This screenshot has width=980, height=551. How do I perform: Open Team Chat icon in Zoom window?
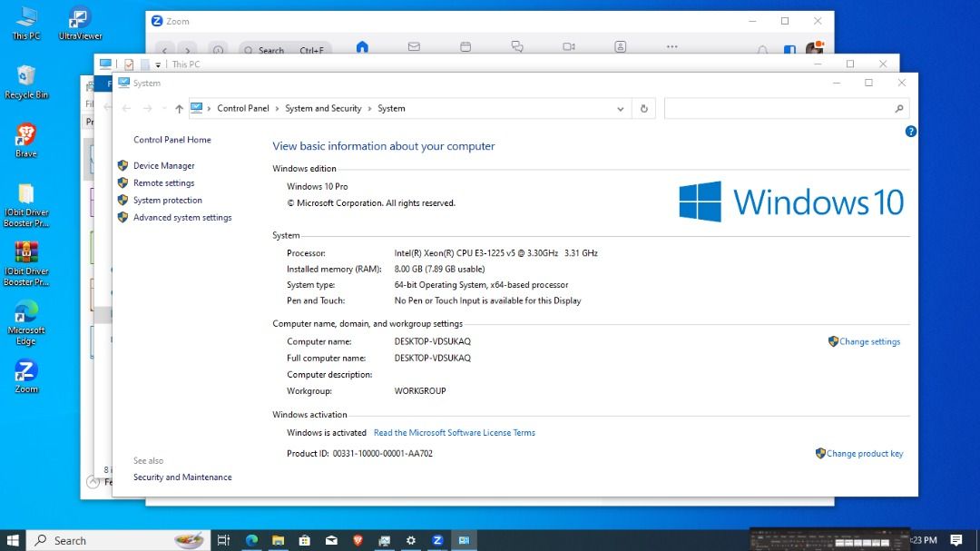[x=517, y=47]
